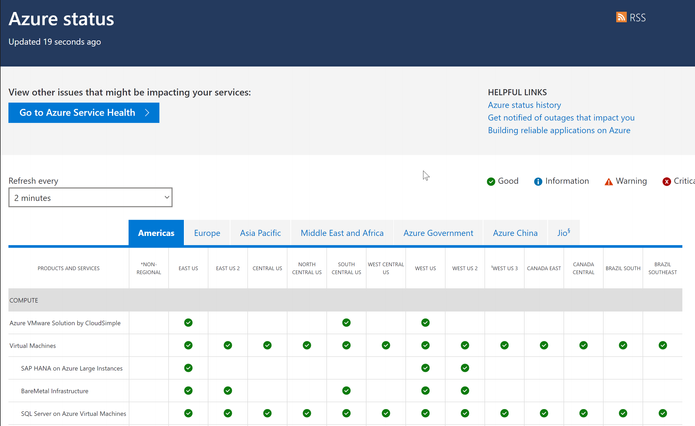Open the Jio tab
The image size is (695, 426).
point(564,233)
